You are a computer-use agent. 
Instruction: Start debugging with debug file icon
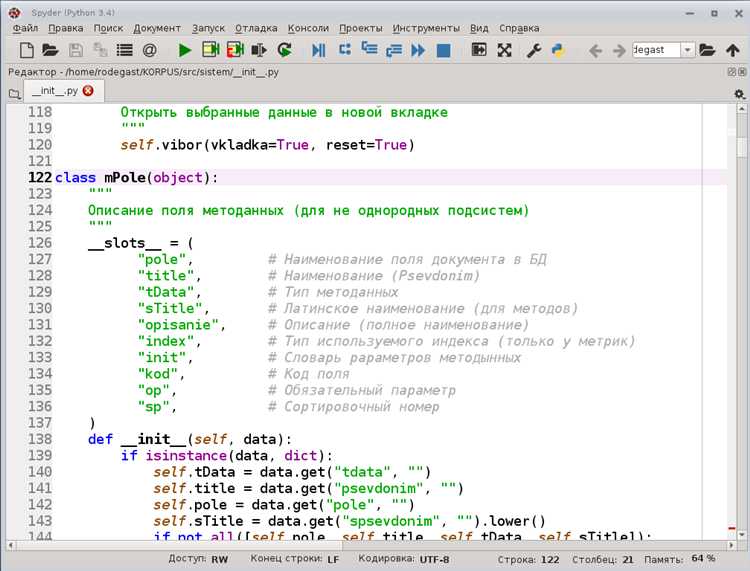point(319,50)
